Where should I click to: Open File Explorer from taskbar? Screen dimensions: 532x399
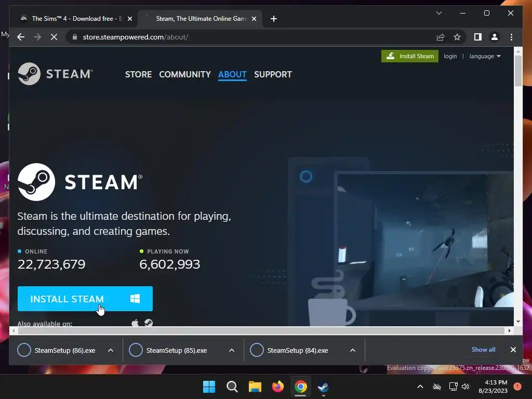(255, 387)
